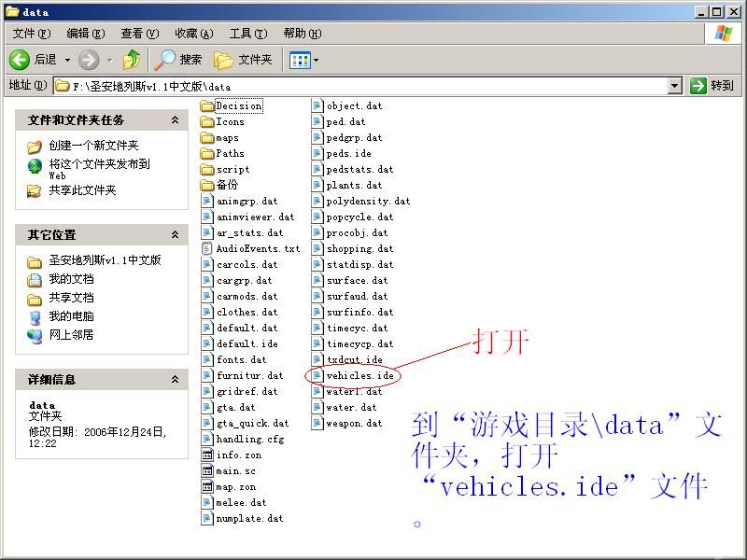Viewport: 747px width, 560px height.
Task: Open the 文件(F) menu
Action: [x=32, y=34]
